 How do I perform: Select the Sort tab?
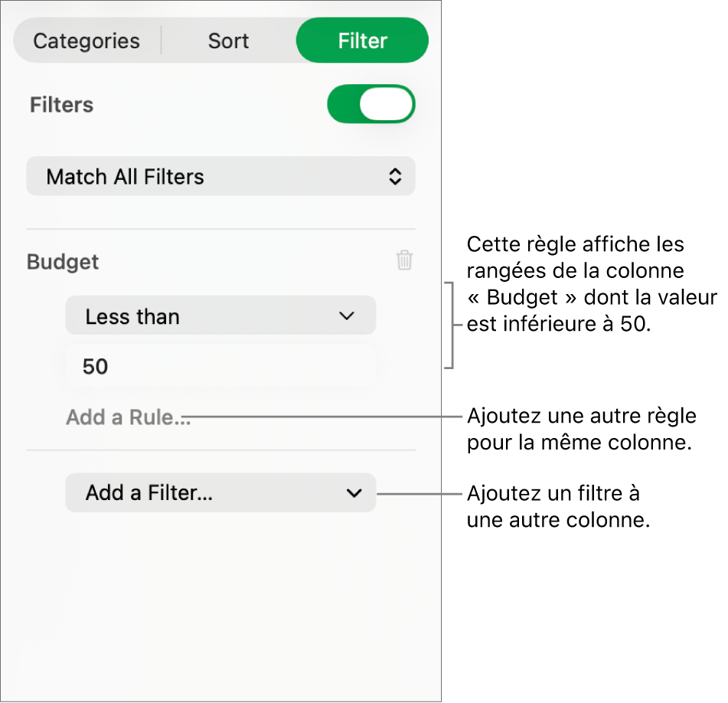227,40
